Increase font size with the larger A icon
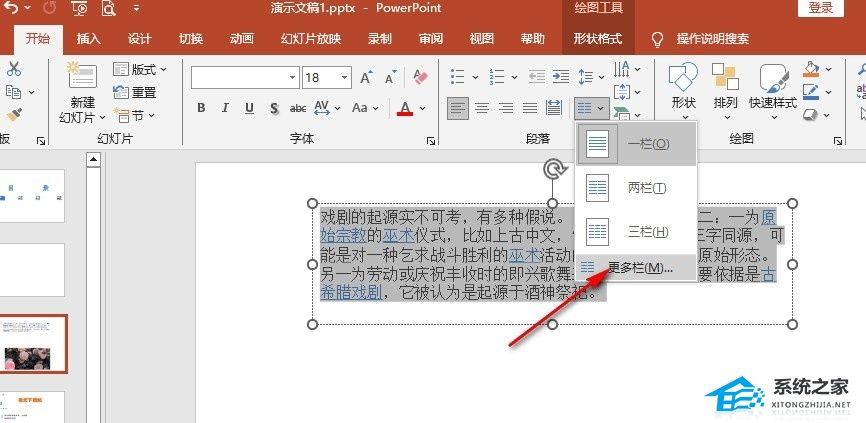Viewport: 866px width, 423px height. click(x=367, y=77)
